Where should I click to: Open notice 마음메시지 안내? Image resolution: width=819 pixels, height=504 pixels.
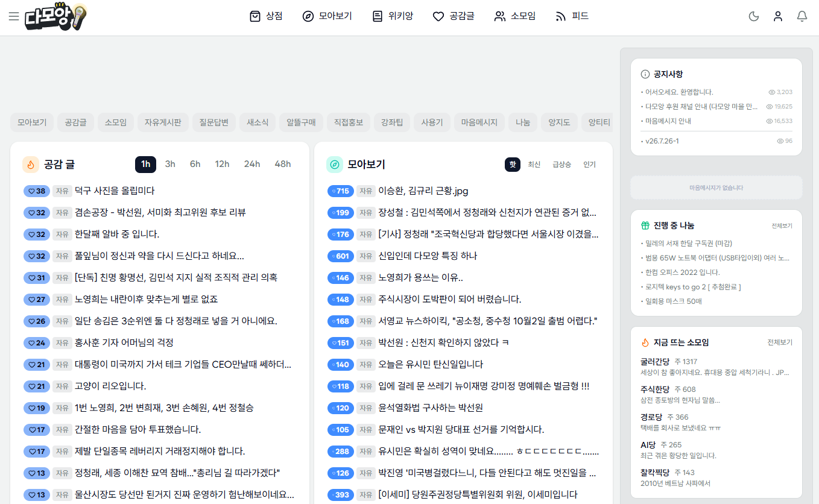[668, 121]
